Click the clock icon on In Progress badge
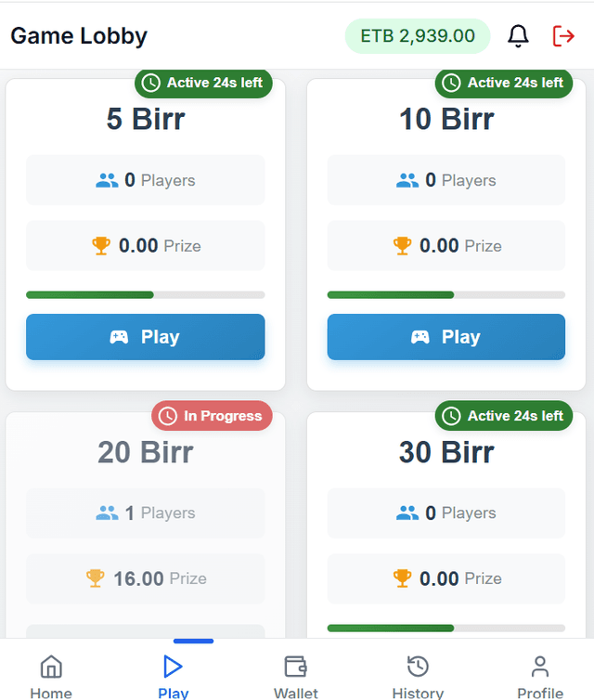Image resolution: width=594 pixels, height=700 pixels. tap(168, 416)
